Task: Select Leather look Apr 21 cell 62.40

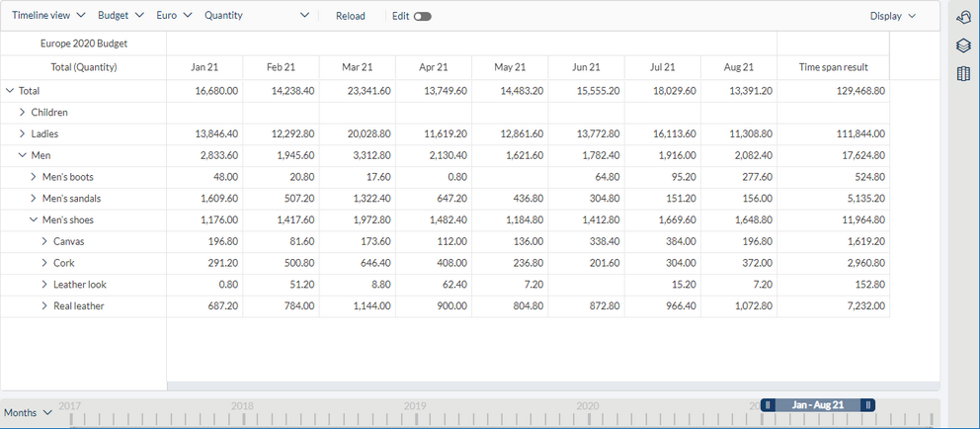Action: (434, 285)
